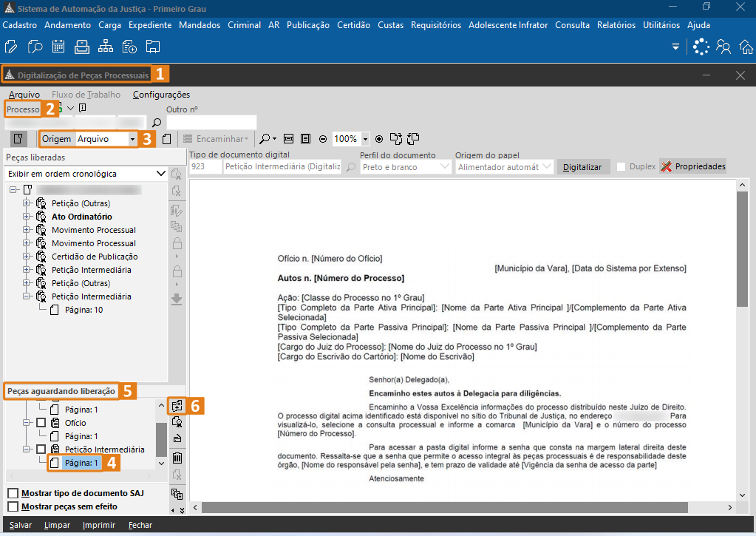Click the scanner icon in pending pieces sidebar
This screenshot has height=536, width=756.
177,438
